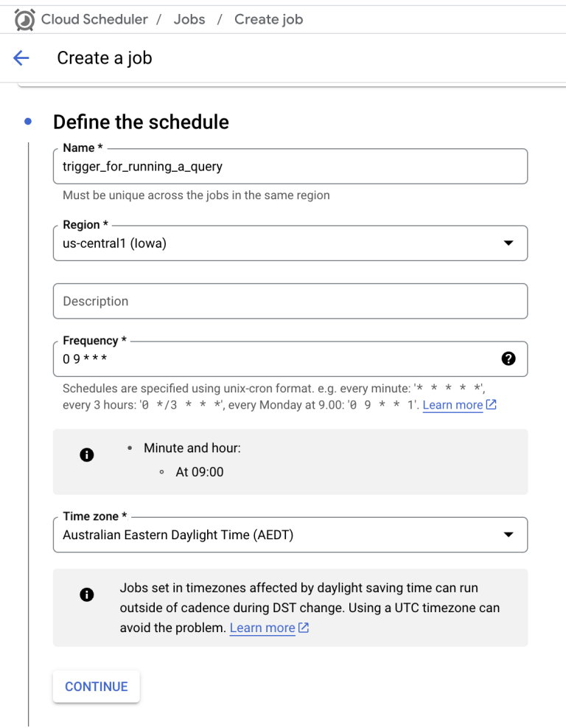Click inside the Name field

coord(290,166)
